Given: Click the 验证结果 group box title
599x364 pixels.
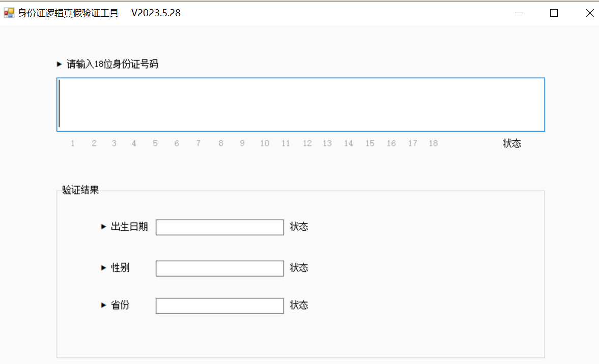Looking at the screenshot, I should [x=80, y=191].
